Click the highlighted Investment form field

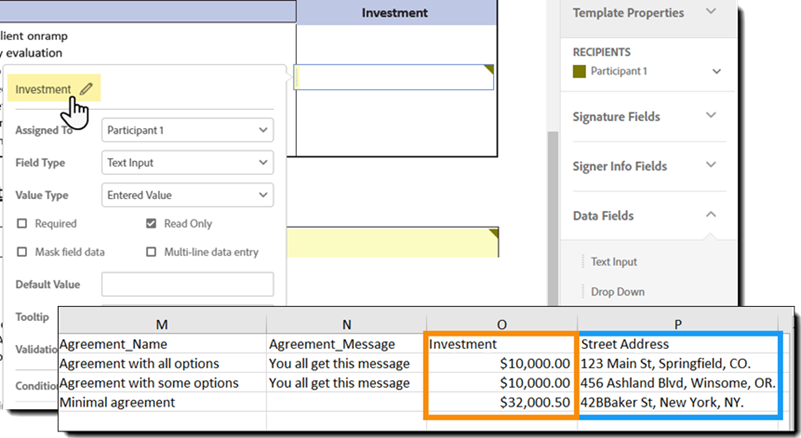(395, 77)
